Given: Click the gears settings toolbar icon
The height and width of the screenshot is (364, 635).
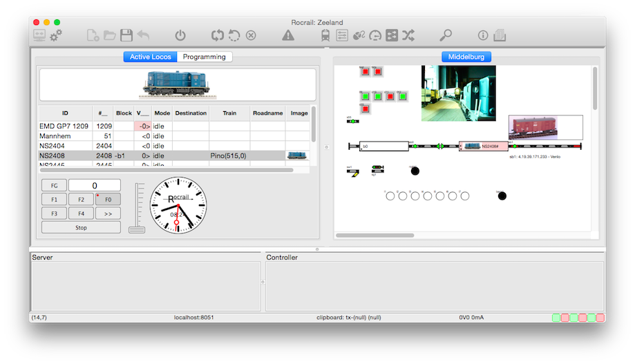Looking at the screenshot, I should (x=56, y=35).
